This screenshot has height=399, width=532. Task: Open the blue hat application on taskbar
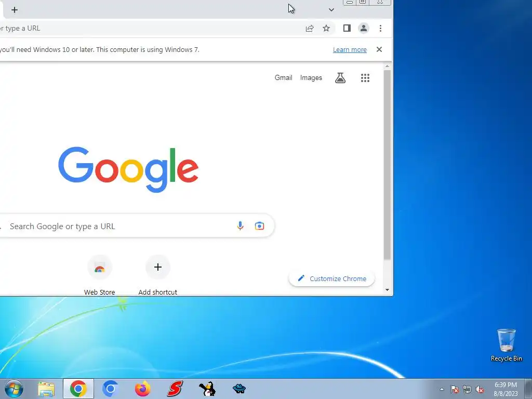(239, 389)
